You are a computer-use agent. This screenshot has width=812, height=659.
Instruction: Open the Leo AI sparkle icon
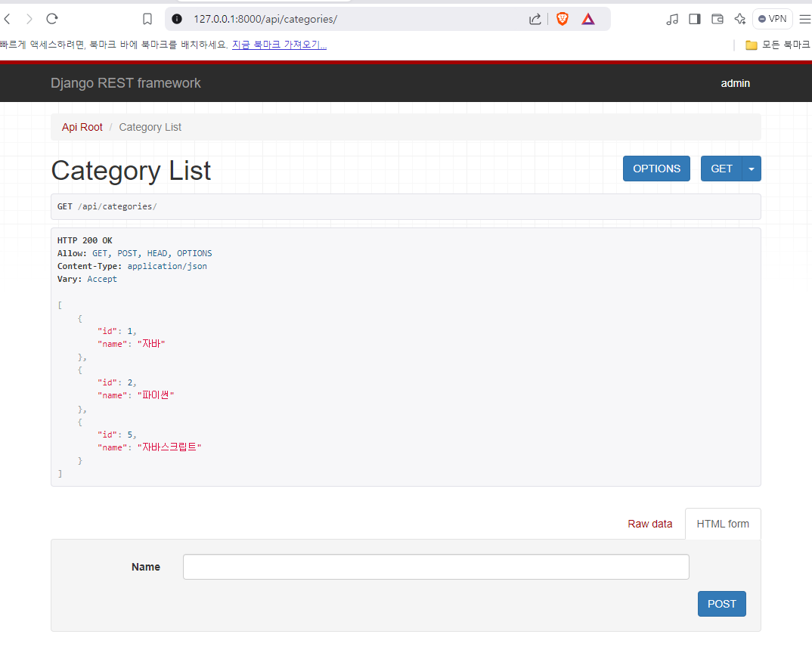(x=740, y=19)
